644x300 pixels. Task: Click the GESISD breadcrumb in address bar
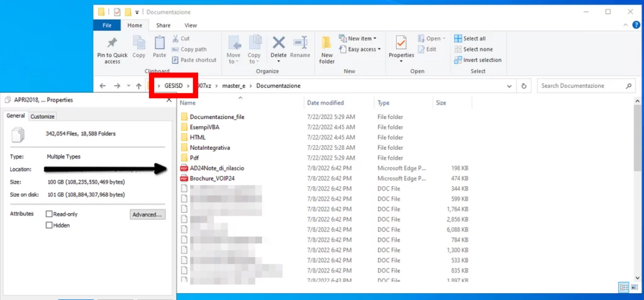pyautogui.click(x=174, y=86)
